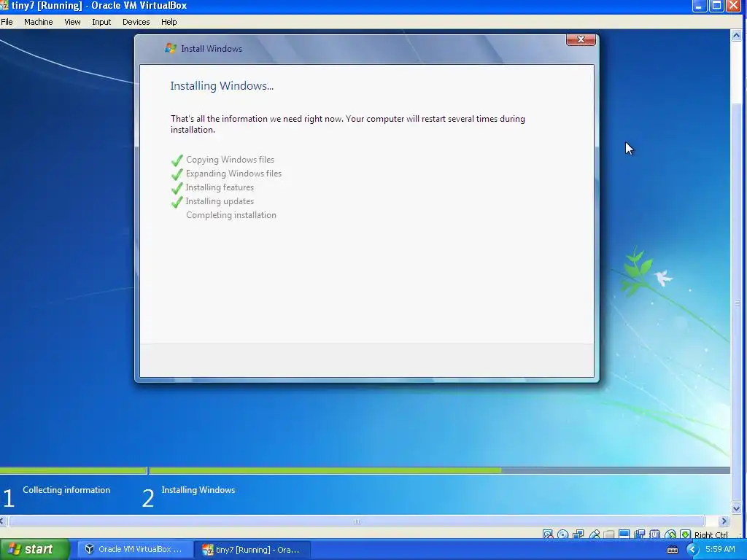Click the Copying Windows files checkmark
This screenshot has width=747, height=560.
[177, 160]
